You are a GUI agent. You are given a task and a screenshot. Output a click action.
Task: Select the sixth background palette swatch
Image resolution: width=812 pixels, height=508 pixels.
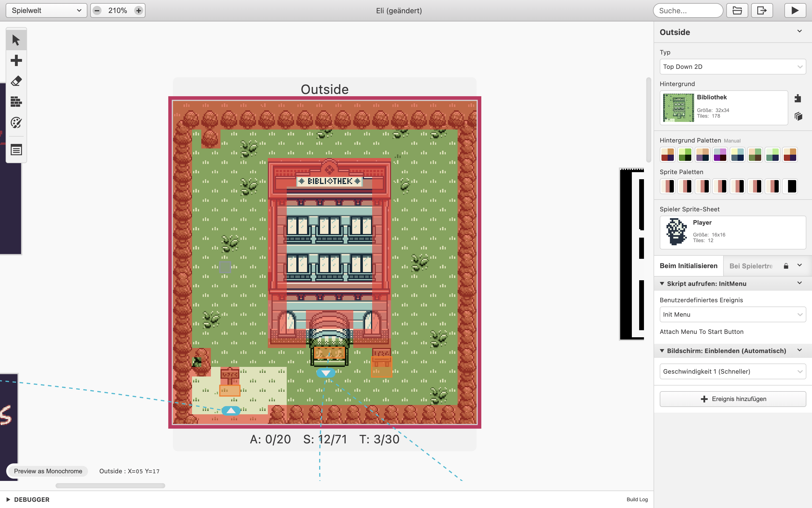(x=754, y=155)
